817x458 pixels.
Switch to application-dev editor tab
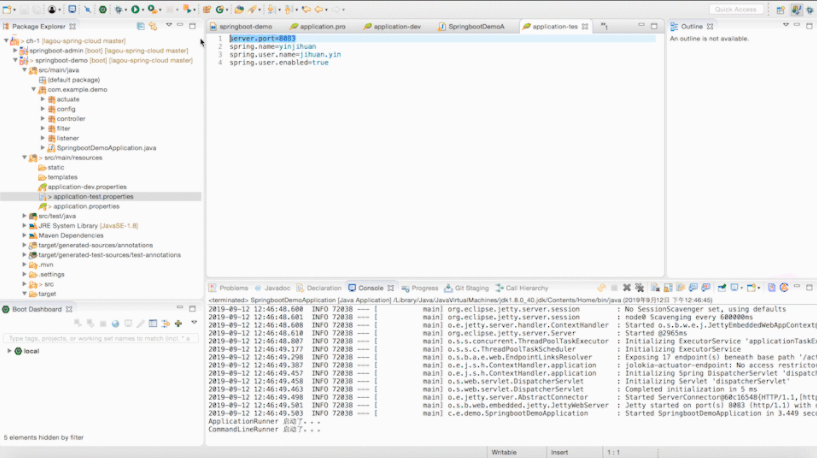(x=392, y=27)
